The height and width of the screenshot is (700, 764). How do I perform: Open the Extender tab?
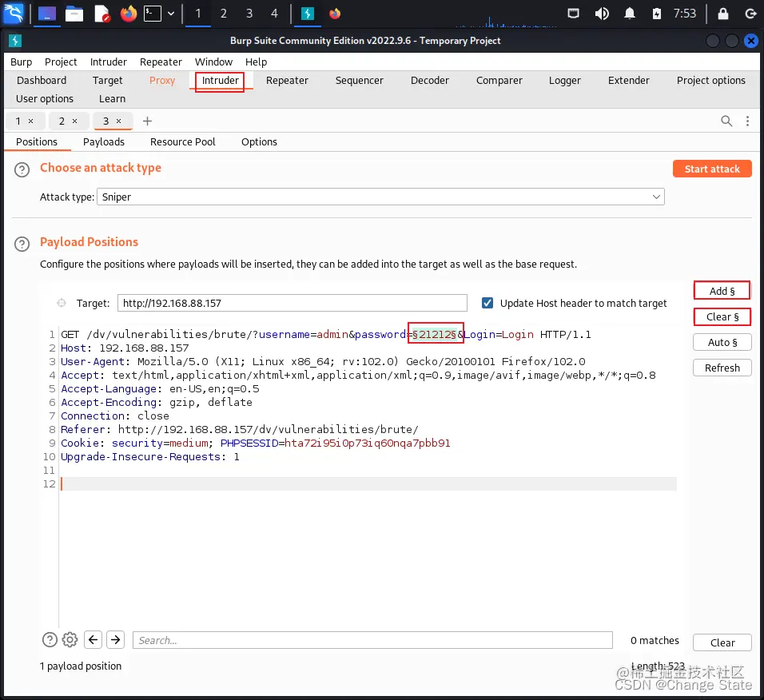629,81
